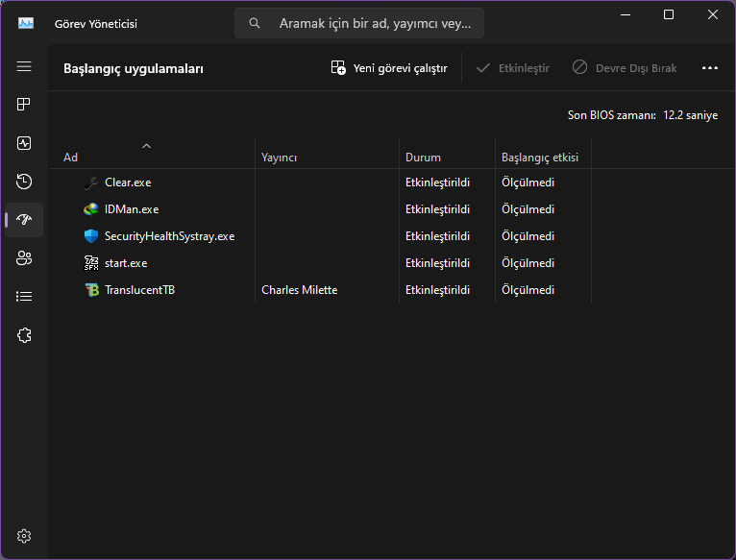This screenshot has height=560, width=736.
Task: Click the TranslucentTB app icon
Action: tap(91, 290)
